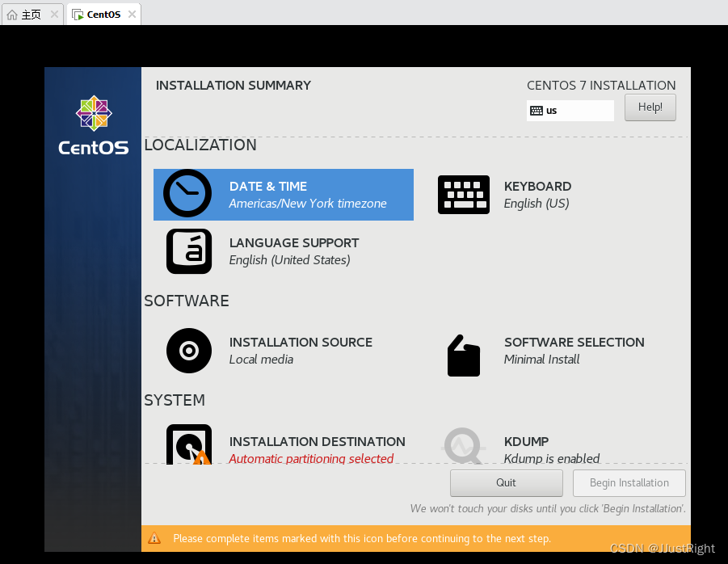Screen dimensions: 728x564
Task: Close the CentOS tab
Action: click(132, 15)
